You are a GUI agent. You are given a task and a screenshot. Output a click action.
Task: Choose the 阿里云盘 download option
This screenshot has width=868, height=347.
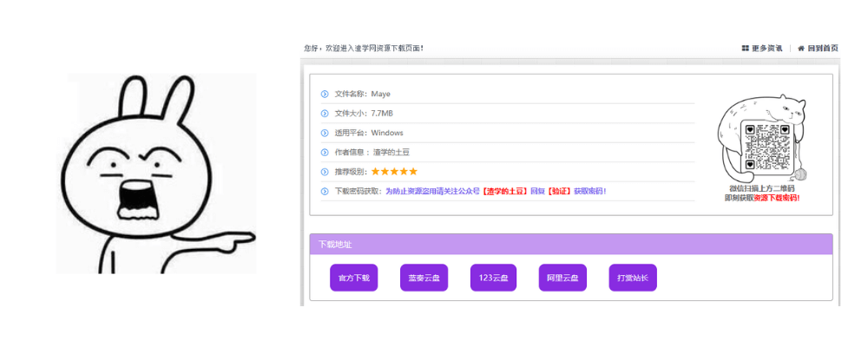coord(562,278)
